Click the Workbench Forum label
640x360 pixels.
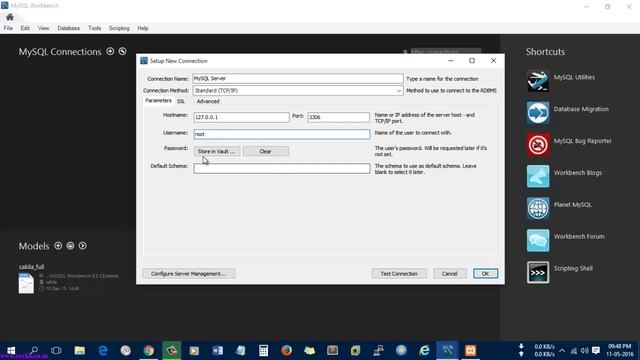[x=579, y=236]
